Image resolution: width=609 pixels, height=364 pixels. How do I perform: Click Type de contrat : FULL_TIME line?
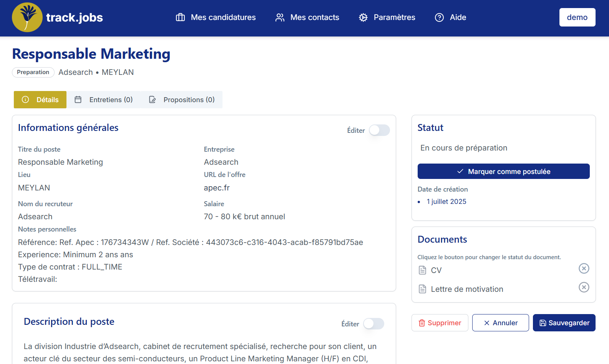click(70, 267)
